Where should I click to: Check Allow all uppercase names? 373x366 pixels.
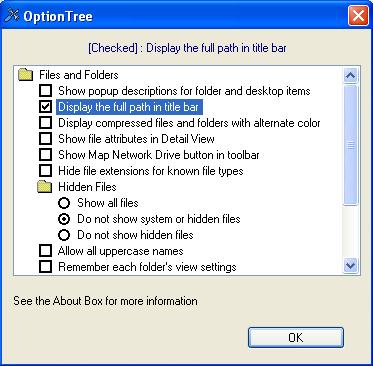click(x=45, y=251)
